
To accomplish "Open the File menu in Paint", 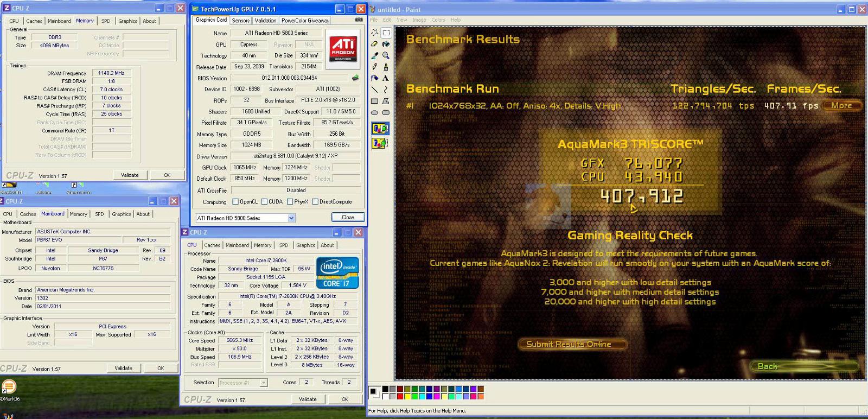I will [x=374, y=20].
